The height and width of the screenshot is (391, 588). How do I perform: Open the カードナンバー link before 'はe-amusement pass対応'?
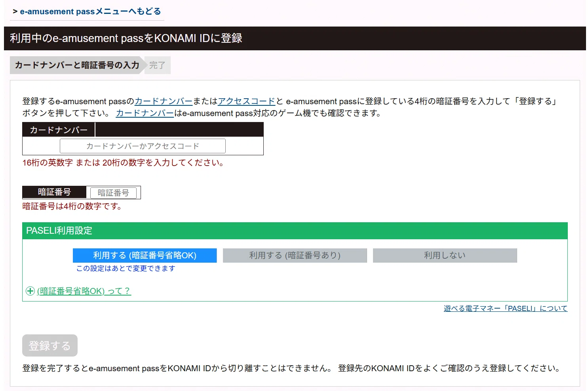(145, 113)
